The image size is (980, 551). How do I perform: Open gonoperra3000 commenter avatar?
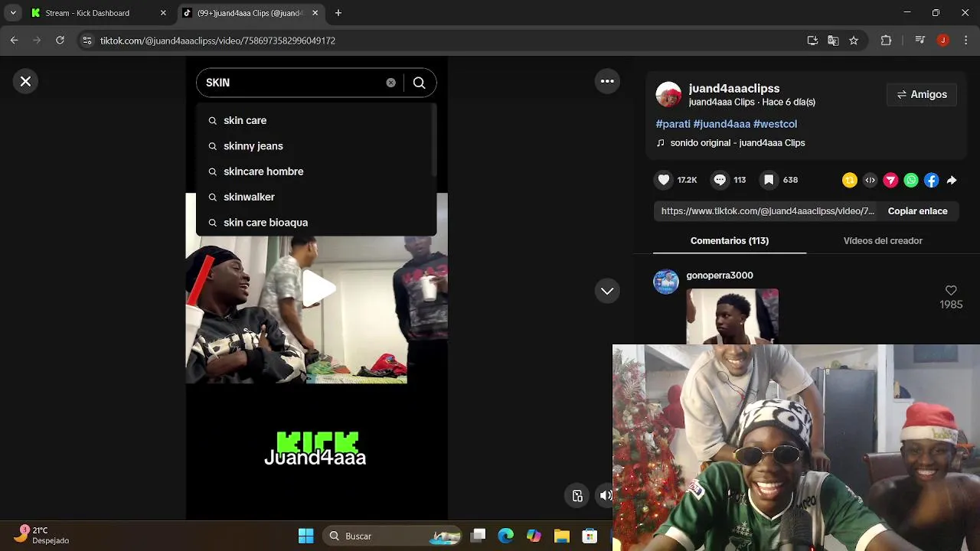pos(666,282)
